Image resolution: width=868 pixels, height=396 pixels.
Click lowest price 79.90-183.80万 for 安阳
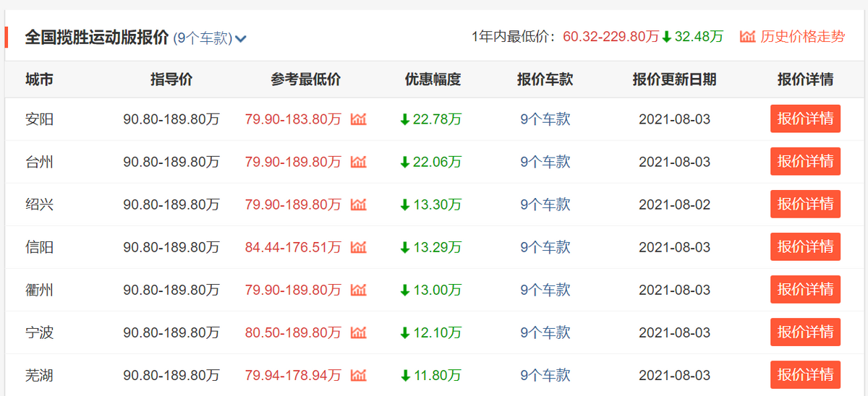coord(293,119)
